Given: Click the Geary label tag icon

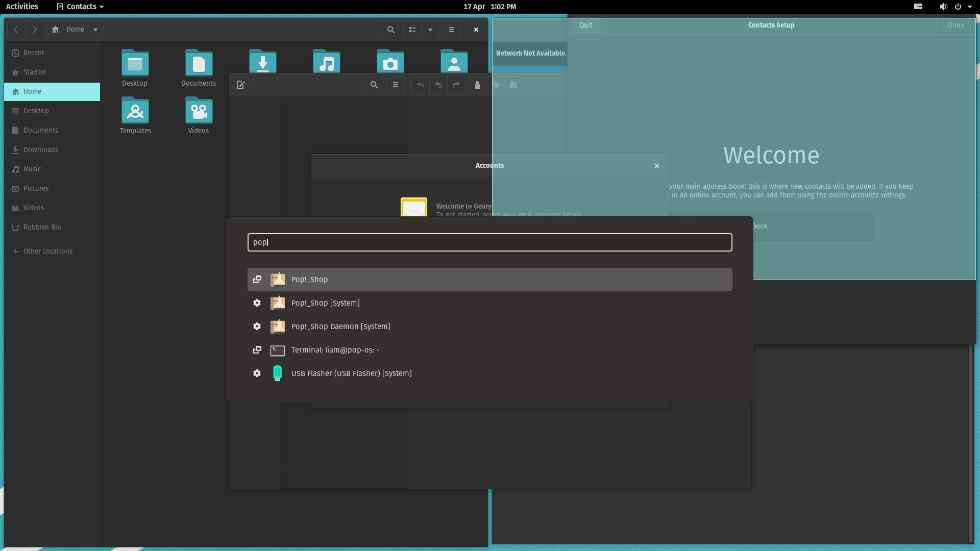Looking at the screenshot, I should [496, 85].
